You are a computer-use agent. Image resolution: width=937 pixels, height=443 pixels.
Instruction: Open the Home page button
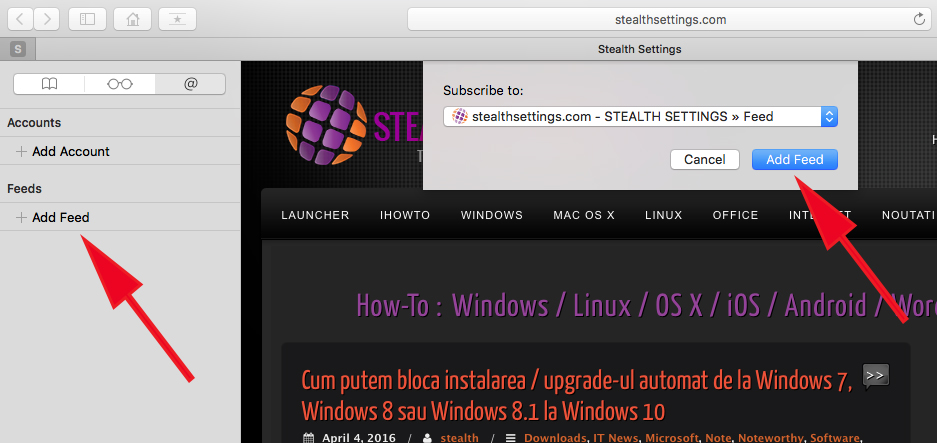pos(132,19)
